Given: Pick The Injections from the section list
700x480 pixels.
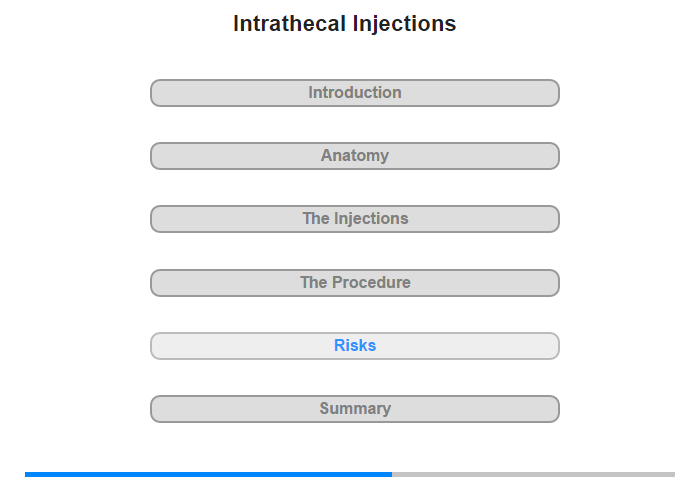Looking at the screenshot, I should tap(355, 219).
